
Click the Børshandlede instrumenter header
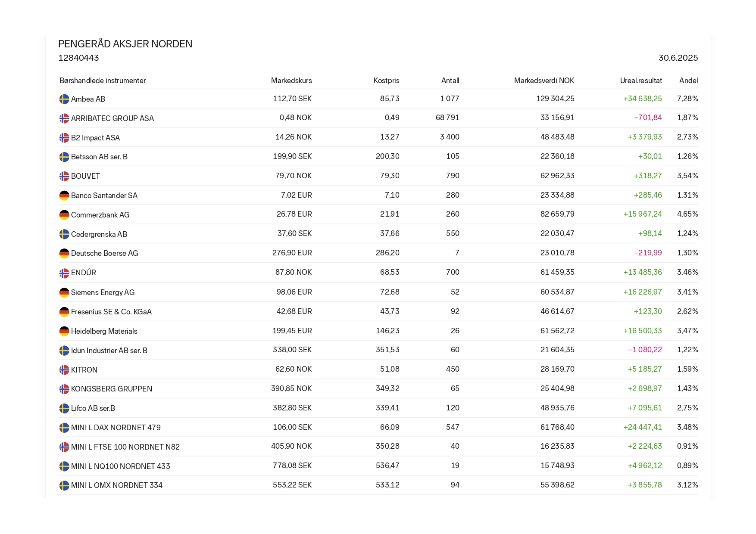[103, 81]
